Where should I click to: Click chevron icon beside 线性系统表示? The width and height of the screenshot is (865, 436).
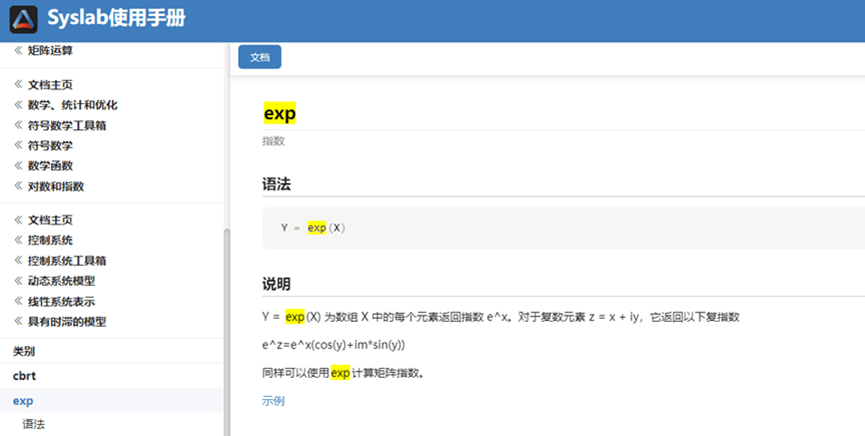pos(18,301)
